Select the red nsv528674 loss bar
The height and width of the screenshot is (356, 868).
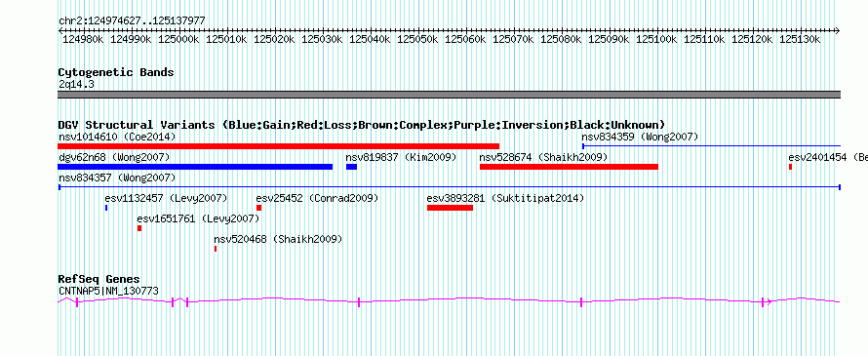569,167
